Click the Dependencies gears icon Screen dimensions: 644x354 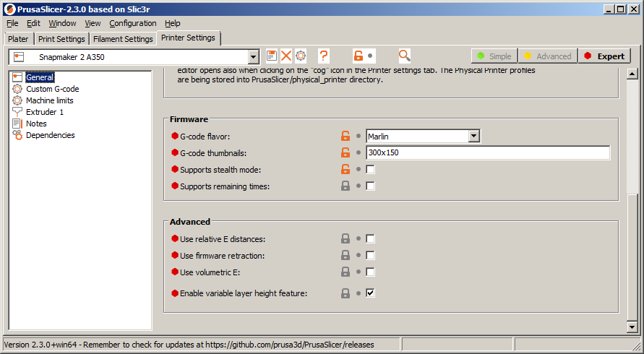coord(17,135)
